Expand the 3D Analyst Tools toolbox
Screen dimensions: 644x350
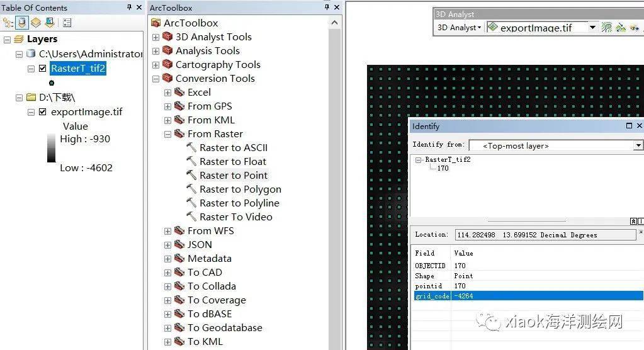click(156, 37)
